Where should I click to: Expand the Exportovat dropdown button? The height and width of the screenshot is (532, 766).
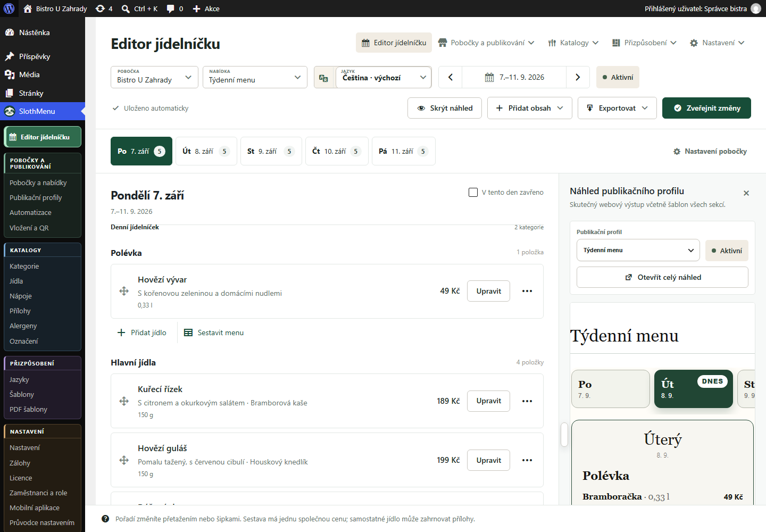(x=617, y=108)
